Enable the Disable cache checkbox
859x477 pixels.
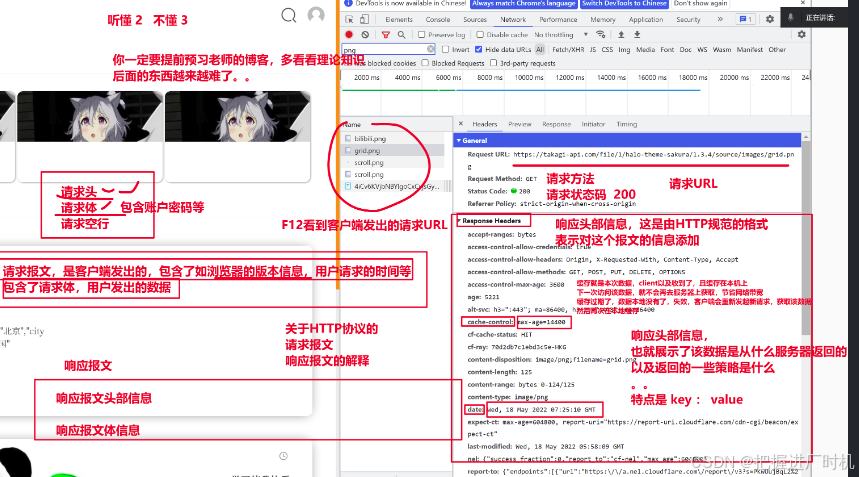480,35
